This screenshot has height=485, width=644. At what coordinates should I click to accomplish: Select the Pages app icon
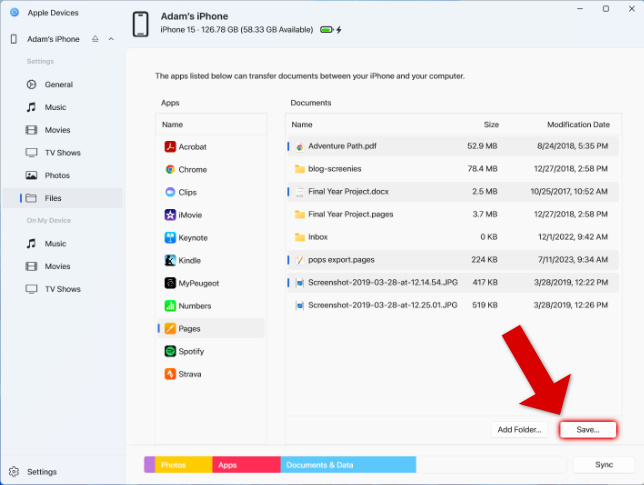point(170,329)
